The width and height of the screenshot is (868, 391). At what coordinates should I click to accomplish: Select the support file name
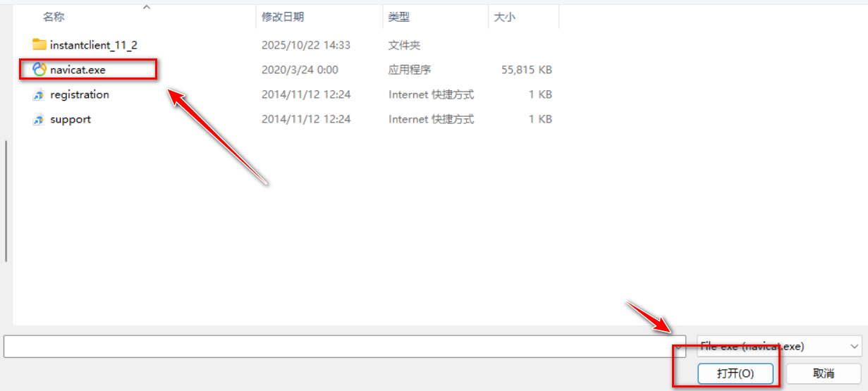[x=71, y=120]
